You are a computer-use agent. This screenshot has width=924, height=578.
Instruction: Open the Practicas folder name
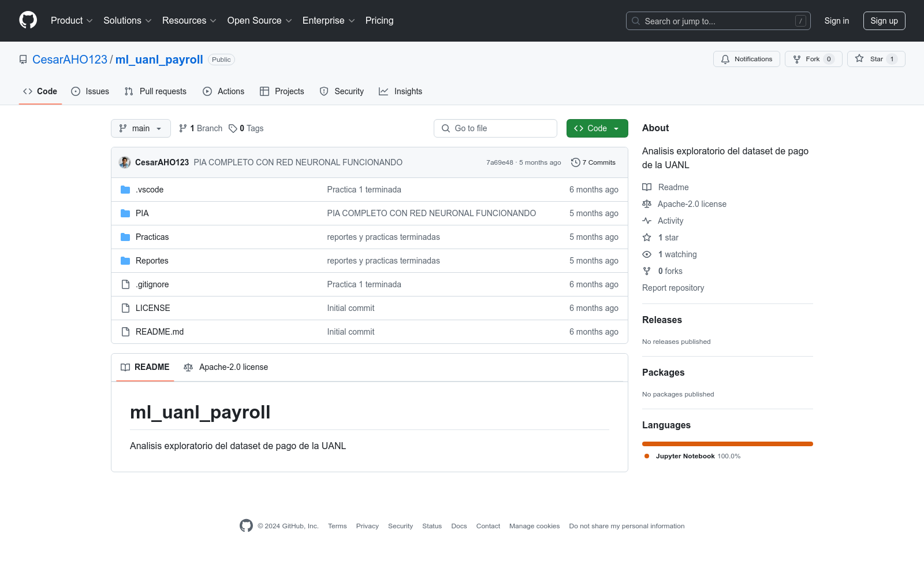coord(152,237)
